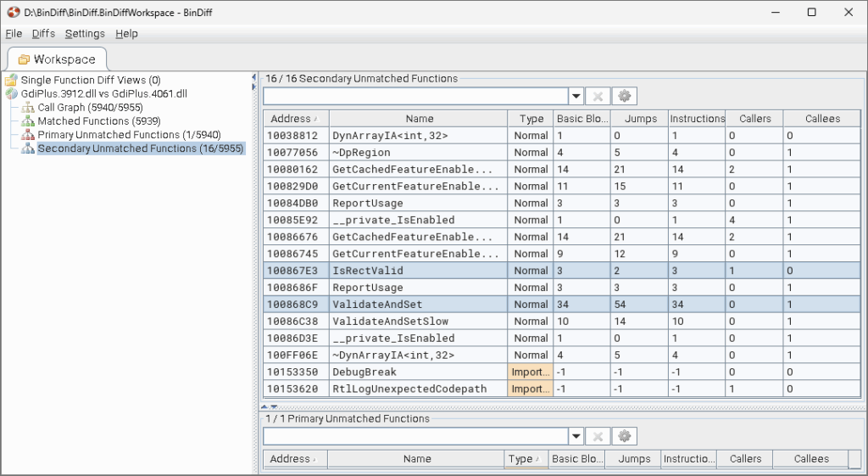This screenshot has height=476, width=868.
Task: Click the GdiPlus diff database icon
Action: coord(12,93)
